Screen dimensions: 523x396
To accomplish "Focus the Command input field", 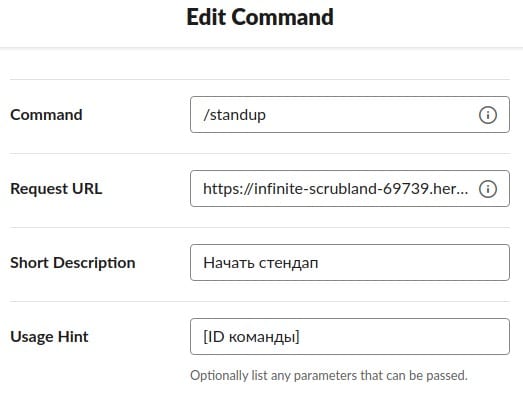I will coord(350,115).
